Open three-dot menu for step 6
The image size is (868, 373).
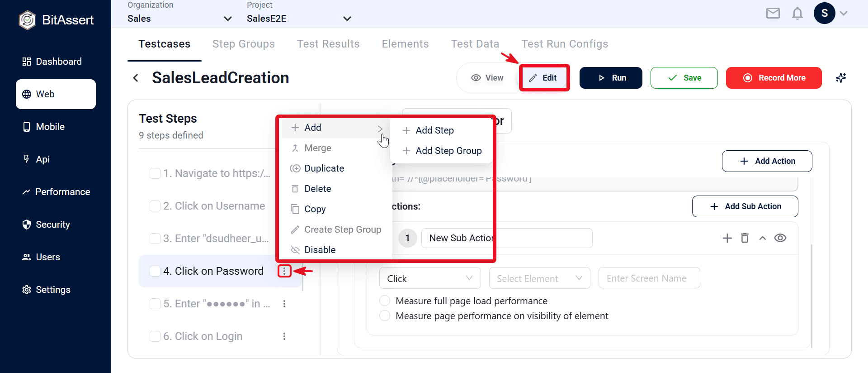coord(284,336)
